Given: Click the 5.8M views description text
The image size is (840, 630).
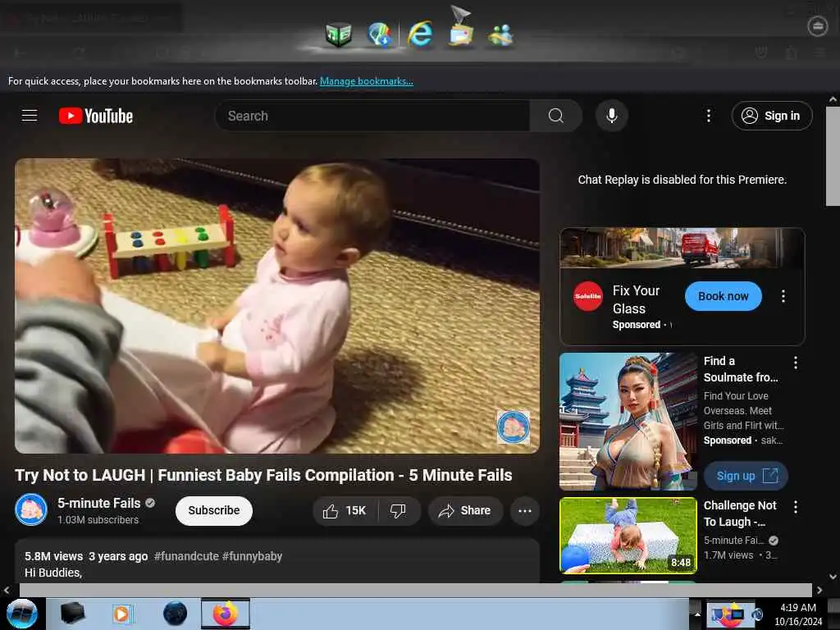Looking at the screenshot, I should (x=53, y=556).
